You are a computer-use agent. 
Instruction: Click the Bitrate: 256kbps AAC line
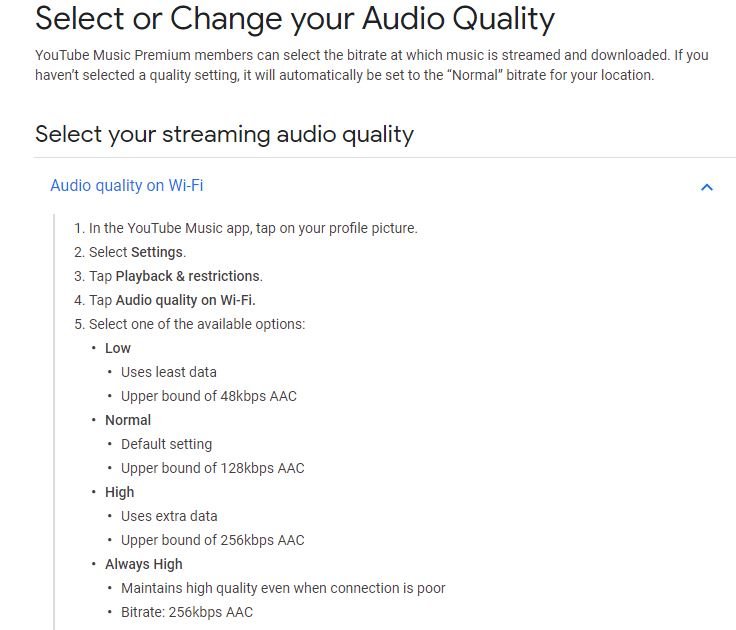click(x=187, y=612)
